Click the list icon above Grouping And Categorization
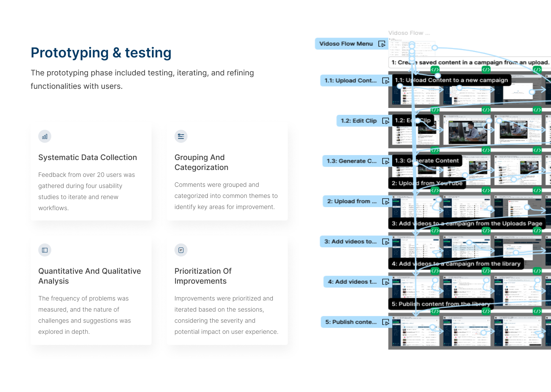The image size is (551, 392). tap(181, 137)
